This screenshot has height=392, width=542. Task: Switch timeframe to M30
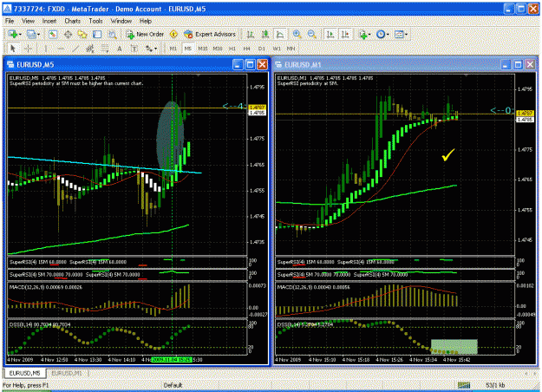point(218,49)
